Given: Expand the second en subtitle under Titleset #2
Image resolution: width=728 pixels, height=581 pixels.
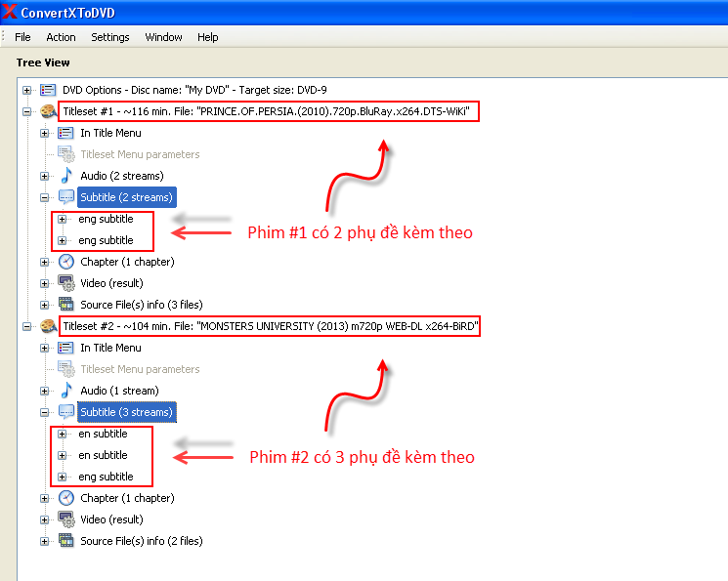Looking at the screenshot, I should [x=63, y=455].
